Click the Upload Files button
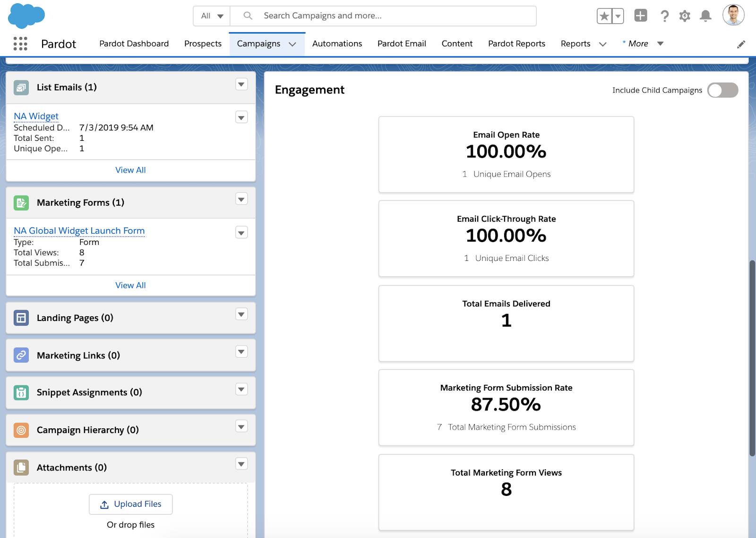 (130, 504)
